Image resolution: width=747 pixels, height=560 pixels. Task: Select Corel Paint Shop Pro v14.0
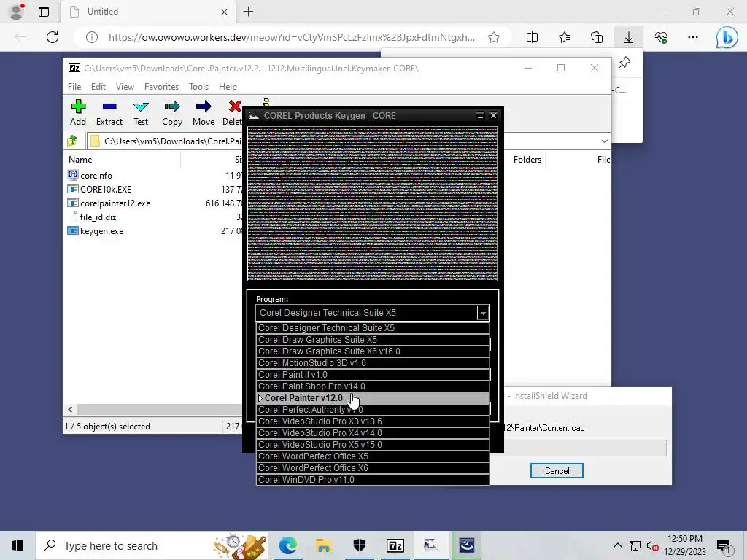coord(373,386)
